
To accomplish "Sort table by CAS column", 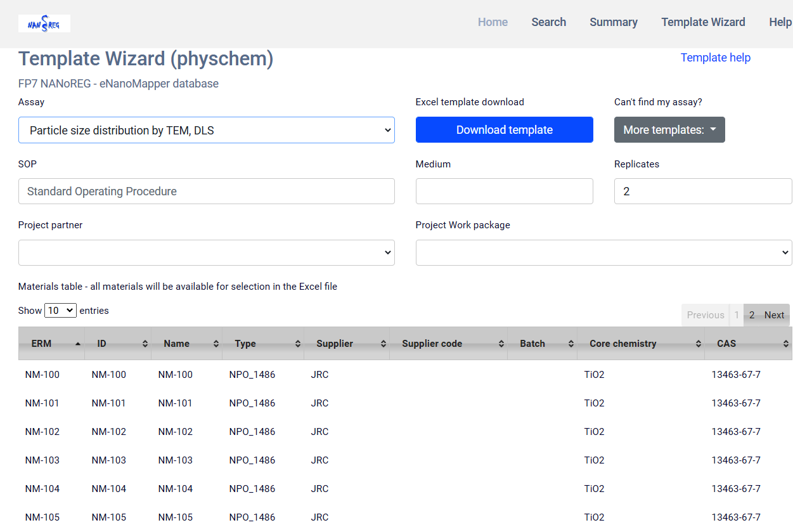I will pyautogui.click(x=749, y=344).
